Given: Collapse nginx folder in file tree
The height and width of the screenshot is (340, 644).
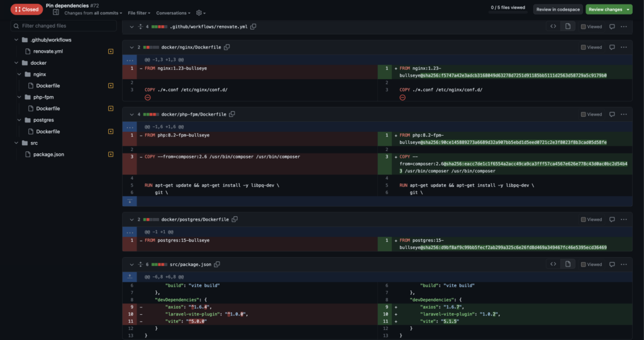Looking at the screenshot, I should pos(19,74).
